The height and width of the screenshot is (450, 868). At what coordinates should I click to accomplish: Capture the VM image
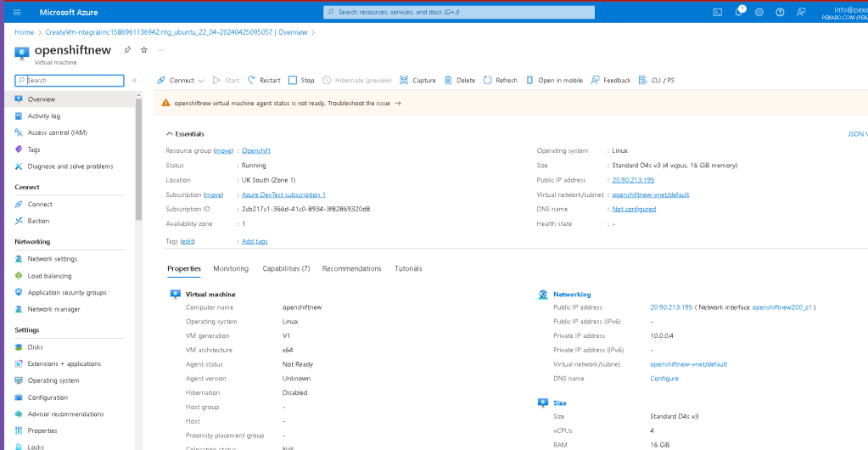pos(417,81)
